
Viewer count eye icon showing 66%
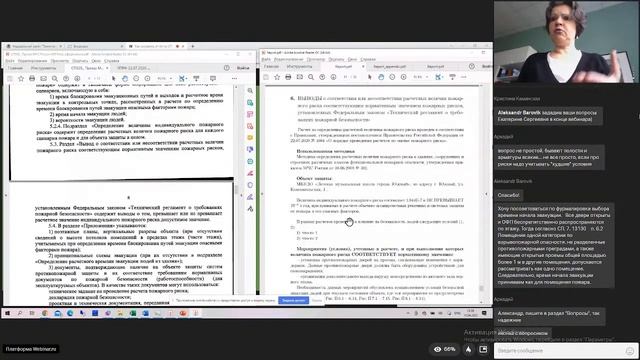point(437,349)
